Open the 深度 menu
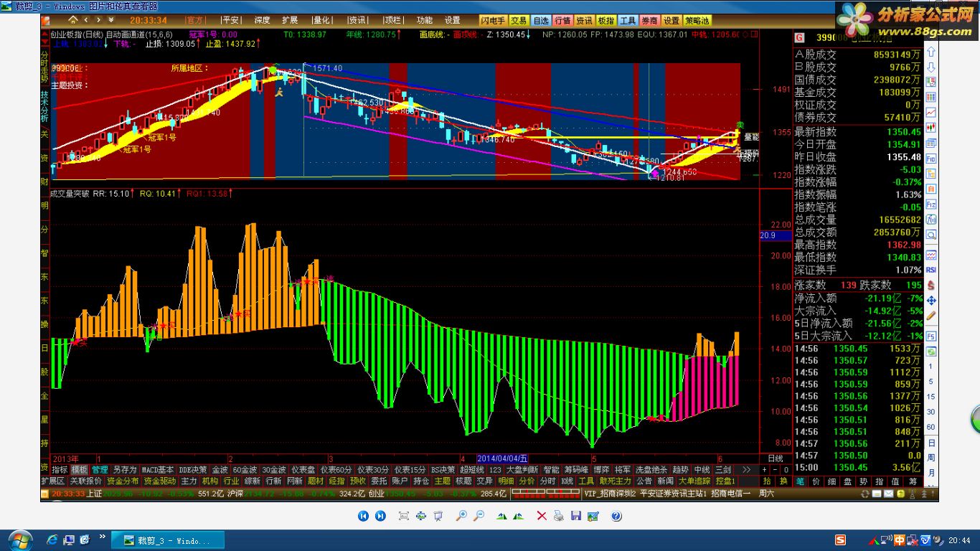This screenshot has height=551, width=980. pos(262,20)
